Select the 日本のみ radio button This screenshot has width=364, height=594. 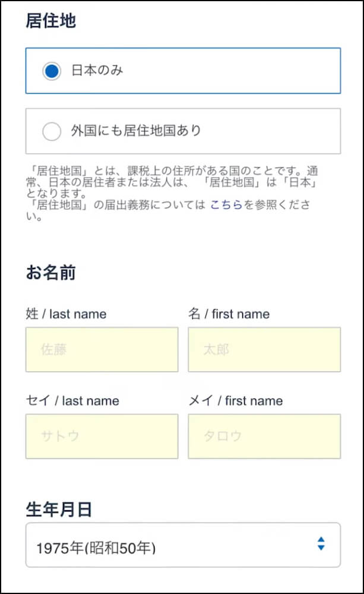(x=52, y=71)
